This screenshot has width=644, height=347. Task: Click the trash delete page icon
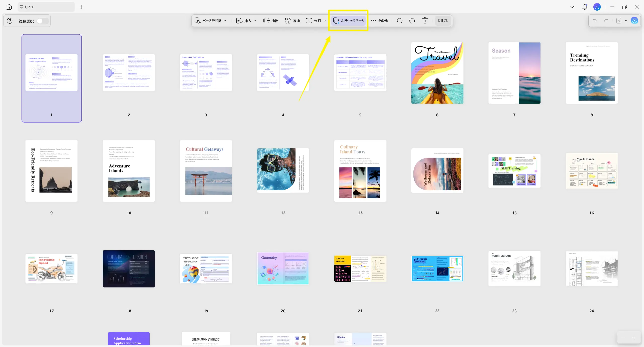point(425,21)
